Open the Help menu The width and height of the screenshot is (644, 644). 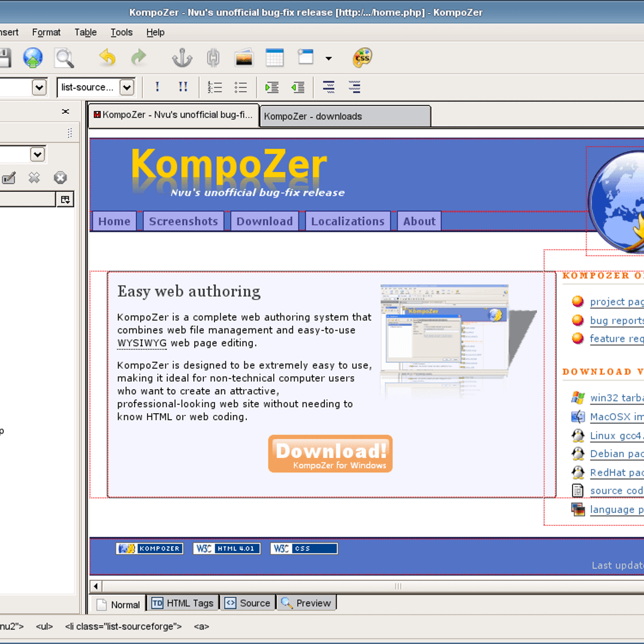point(155,32)
